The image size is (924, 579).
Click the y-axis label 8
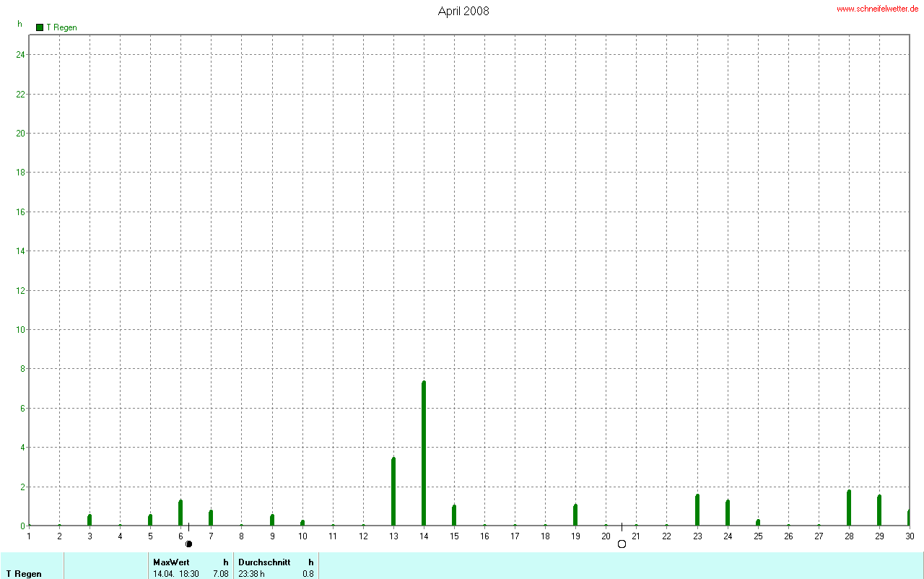[x=23, y=369]
